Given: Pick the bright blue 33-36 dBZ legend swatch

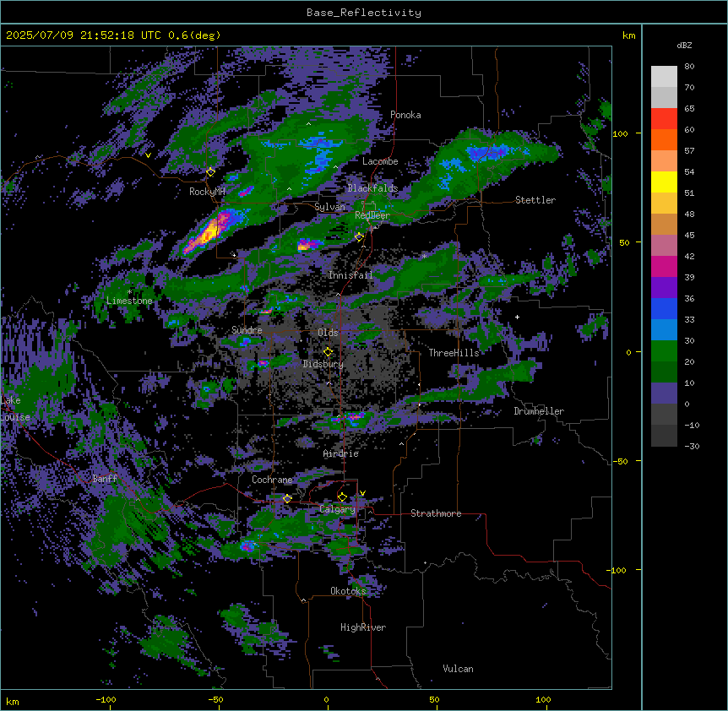Looking at the screenshot, I should tap(664, 308).
